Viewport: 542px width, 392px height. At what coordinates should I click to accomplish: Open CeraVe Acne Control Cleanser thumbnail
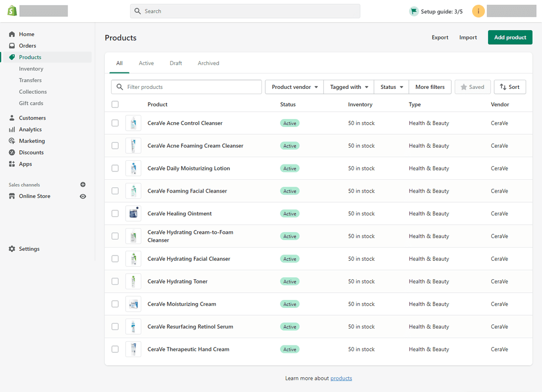[x=133, y=123]
